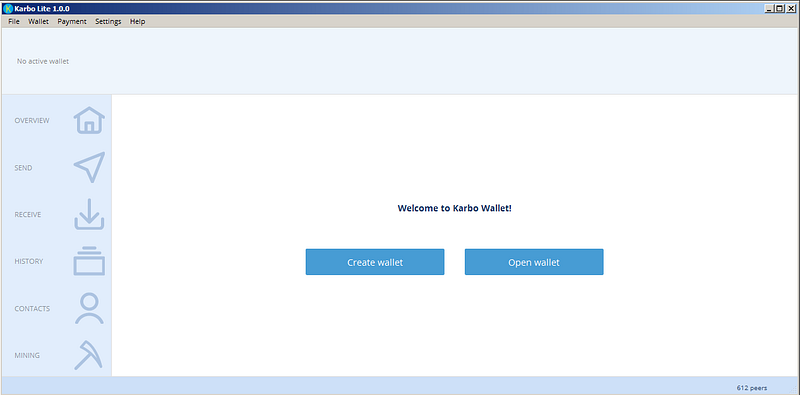The width and height of the screenshot is (800, 395).
Task: Select the SEND sidebar label
Action: click(x=23, y=167)
